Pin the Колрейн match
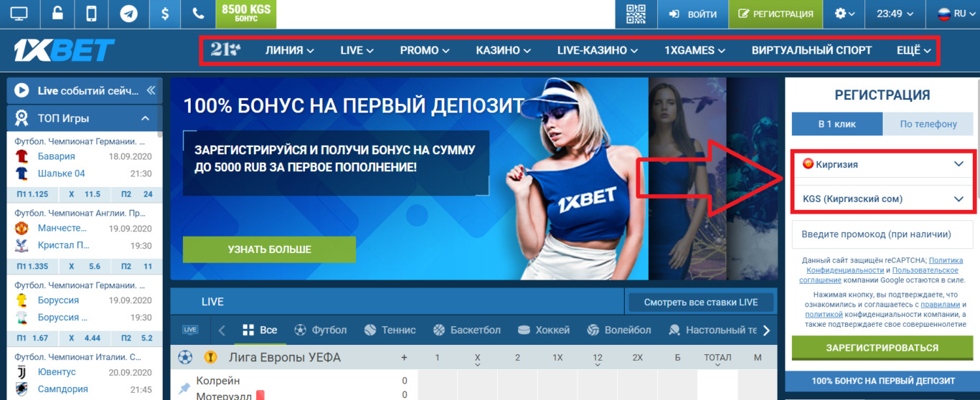This screenshot has width=980, height=400. 184,388
